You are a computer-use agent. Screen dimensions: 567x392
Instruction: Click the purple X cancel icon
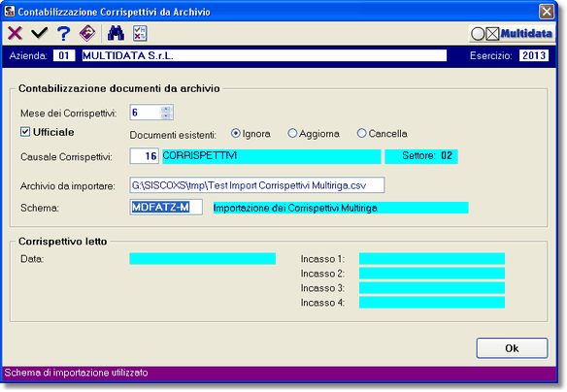[x=15, y=33]
